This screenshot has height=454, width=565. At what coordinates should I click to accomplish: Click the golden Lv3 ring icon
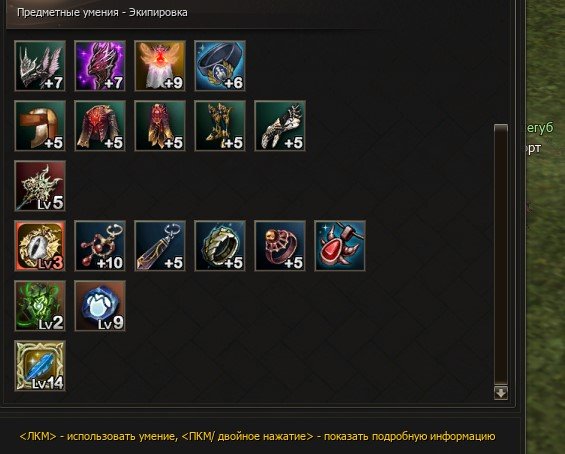click(40, 246)
